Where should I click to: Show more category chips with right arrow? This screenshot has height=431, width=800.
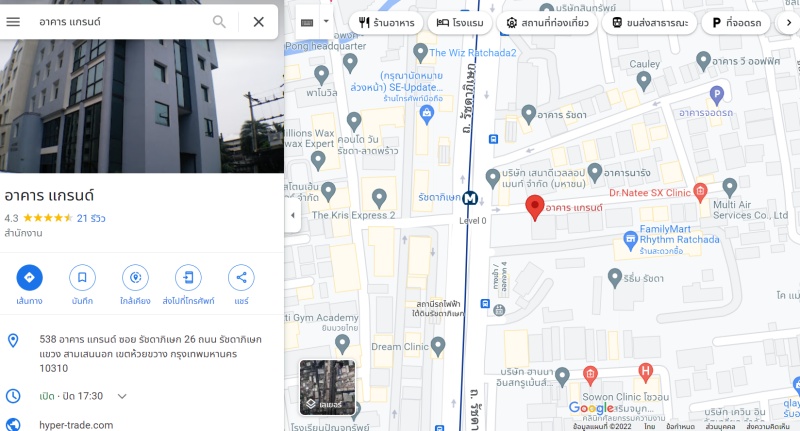tap(789, 22)
